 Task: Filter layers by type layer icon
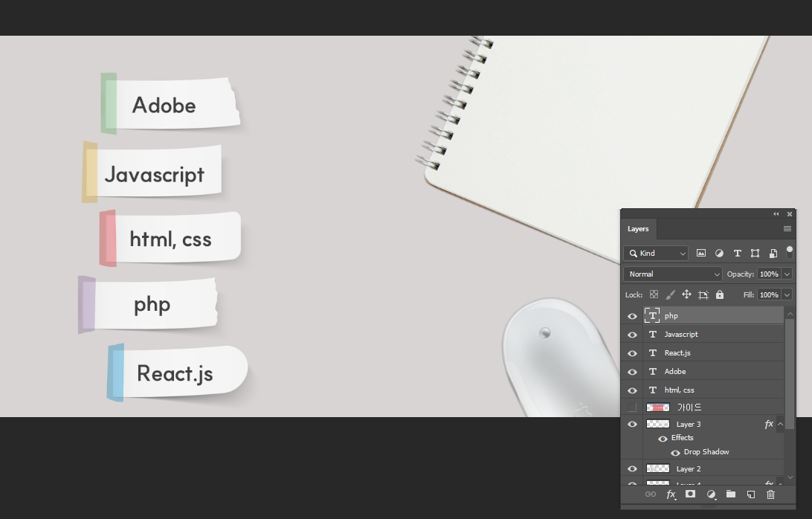pos(738,254)
